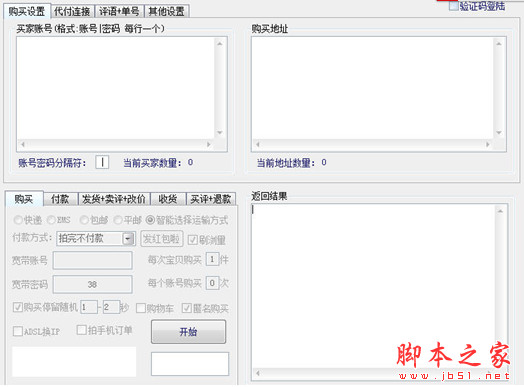Viewport: 524px width, 387px height.
Task: Enable the 拍手机订单 checkbox
Action: click(x=82, y=330)
